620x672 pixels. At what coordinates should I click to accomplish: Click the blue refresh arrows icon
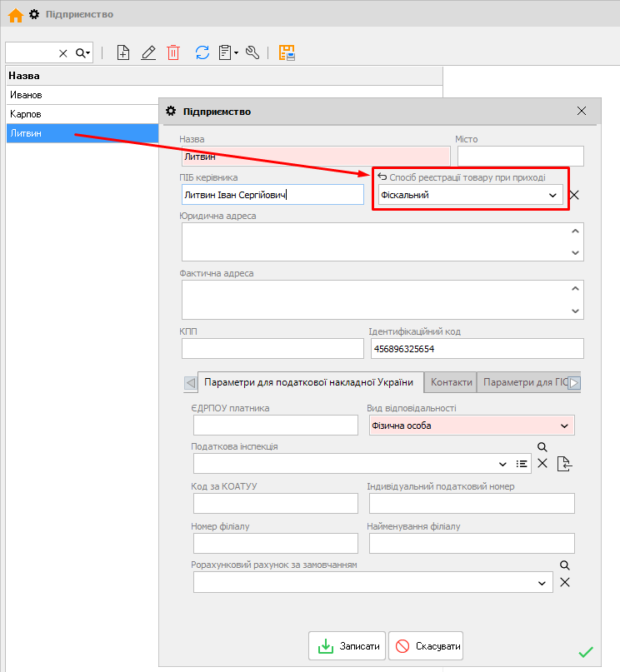(x=202, y=52)
